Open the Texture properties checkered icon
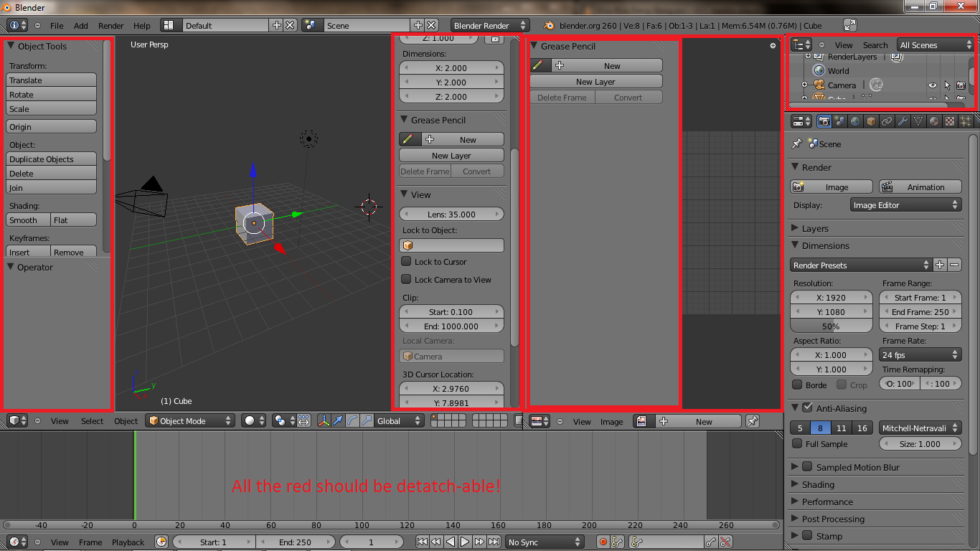This screenshot has height=551, width=980. (950, 121)
